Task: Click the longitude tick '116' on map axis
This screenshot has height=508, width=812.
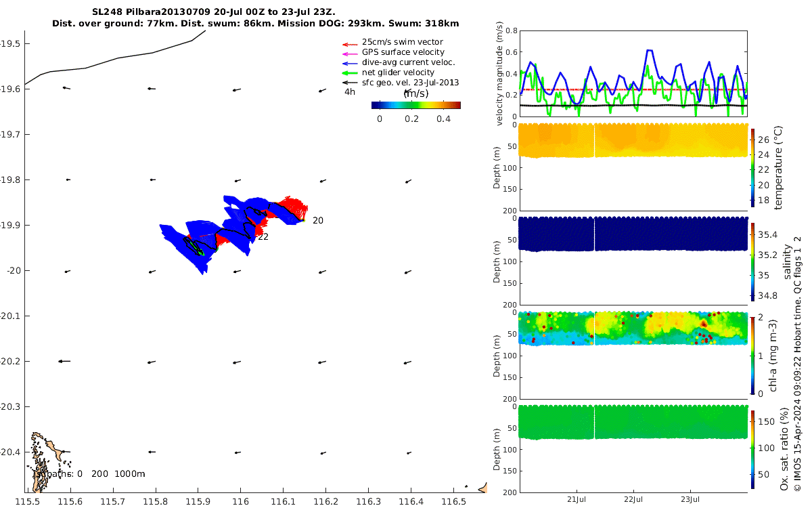Action: coord(240,501)
